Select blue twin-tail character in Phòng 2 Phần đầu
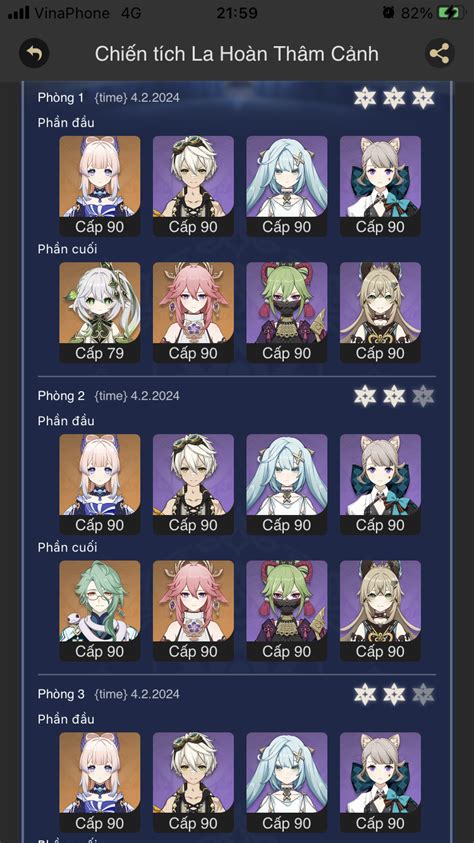Viewport: 474px width, 843px height. [x=286, y=484]
